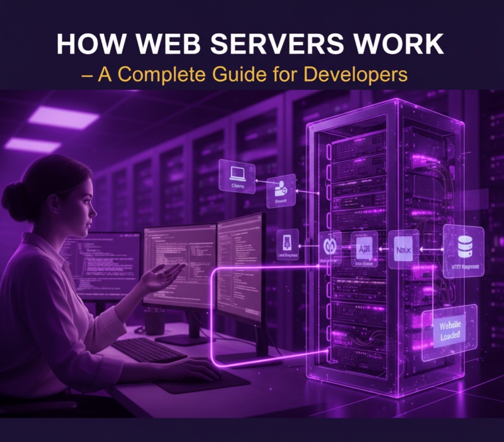Expand the arrow connecting Nginx to API
The height and width of the screenshot is (442, 504).
coord(383,248)
